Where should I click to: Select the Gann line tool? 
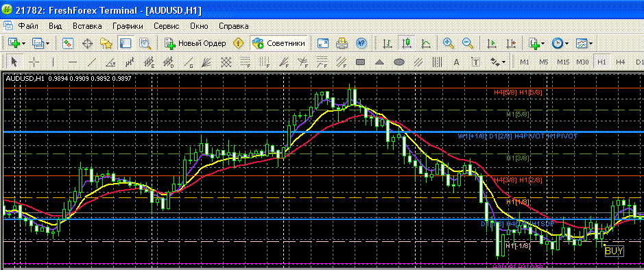(188, 62)
